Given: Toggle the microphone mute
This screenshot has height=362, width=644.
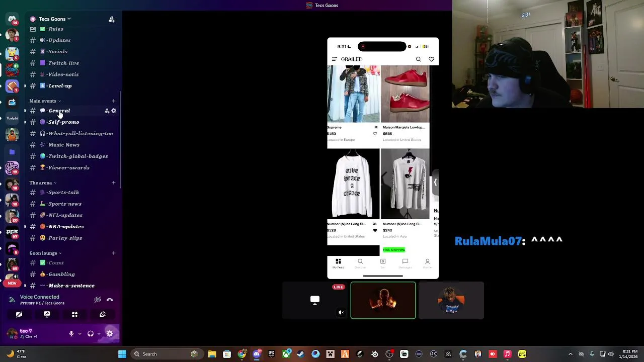Looking at the screenshot, I should (71, 333).
